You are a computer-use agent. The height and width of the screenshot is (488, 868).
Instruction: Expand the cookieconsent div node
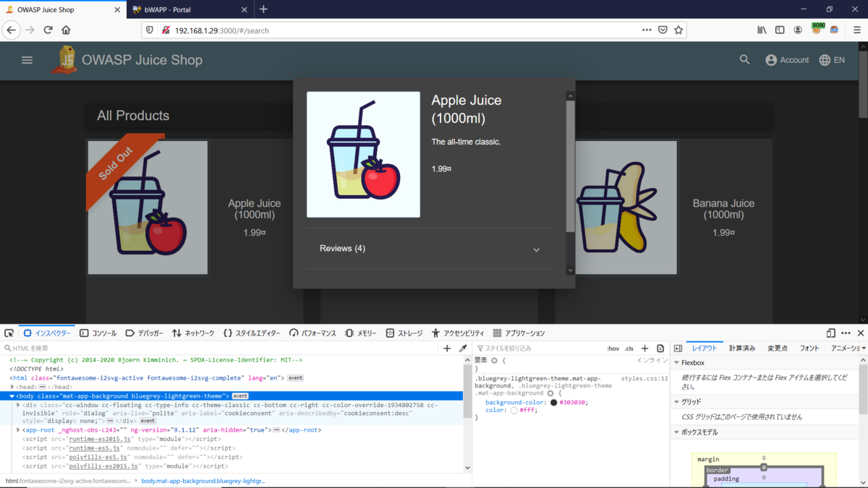point(18,406)
